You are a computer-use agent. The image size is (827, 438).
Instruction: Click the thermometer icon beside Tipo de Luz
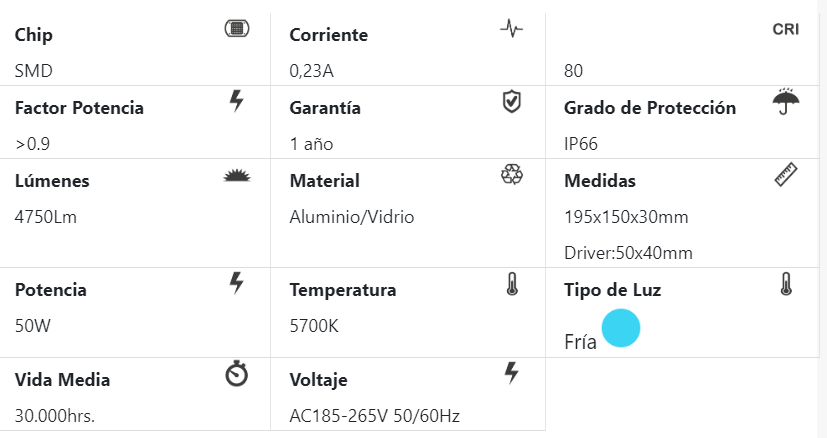coord(786,284)
